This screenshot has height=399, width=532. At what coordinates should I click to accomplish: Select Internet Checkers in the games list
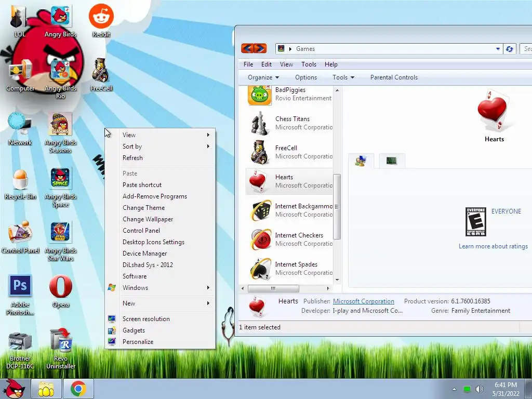coord(290,240)
